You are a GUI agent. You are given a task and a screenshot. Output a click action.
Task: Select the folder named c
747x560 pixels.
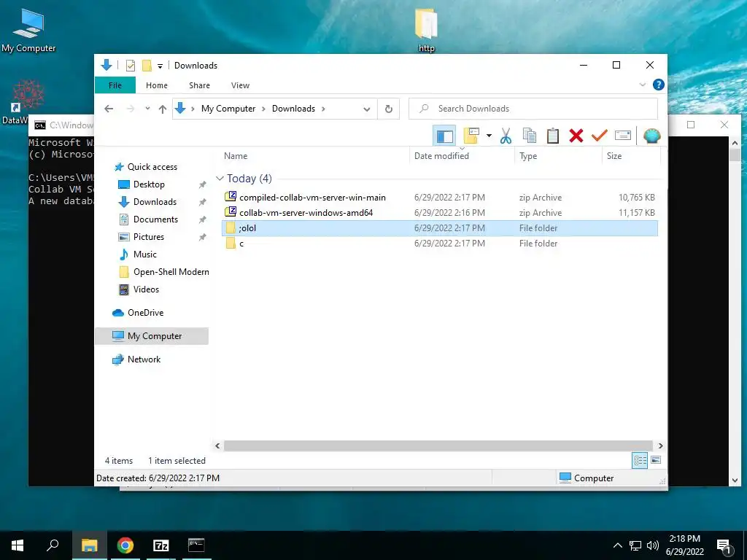tap(439, 243)
